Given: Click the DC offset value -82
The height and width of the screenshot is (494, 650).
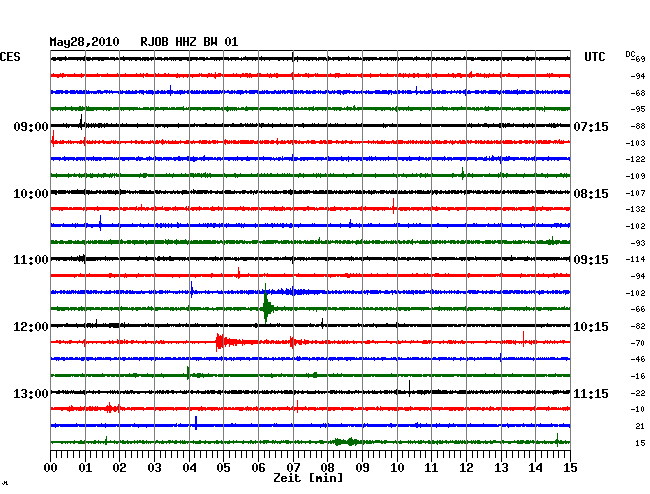Looking at the screenshot, I should click(638, 327).
